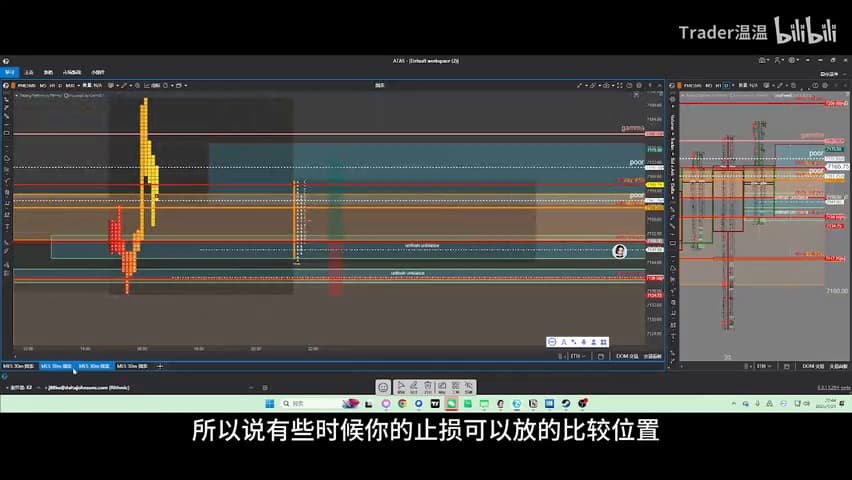
Task: Expand the ETH session dropdown under right chart
Action: coord(763,366)
